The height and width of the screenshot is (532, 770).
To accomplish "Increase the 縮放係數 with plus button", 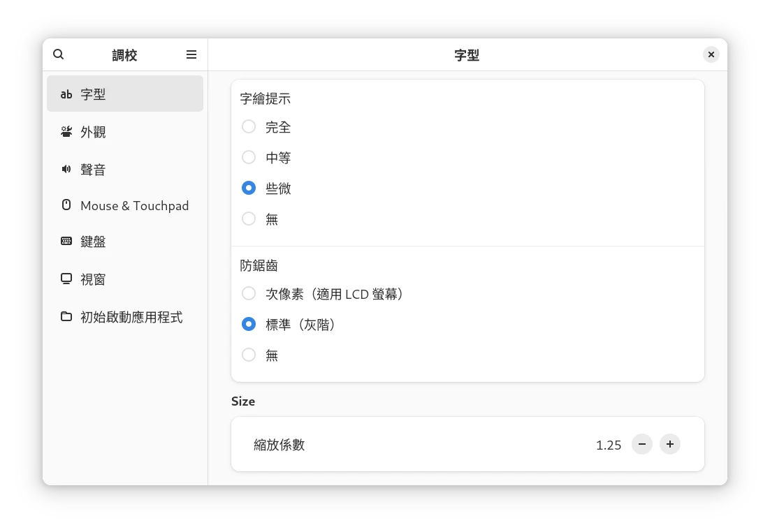I will coord(670,444).
